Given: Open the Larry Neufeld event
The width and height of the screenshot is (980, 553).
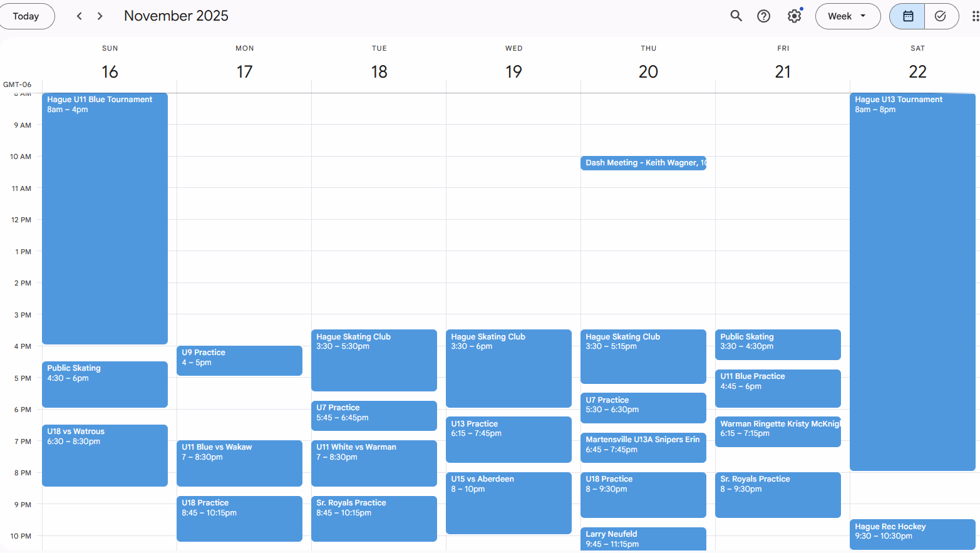Looking at the screenshot, I should (643, 539).
